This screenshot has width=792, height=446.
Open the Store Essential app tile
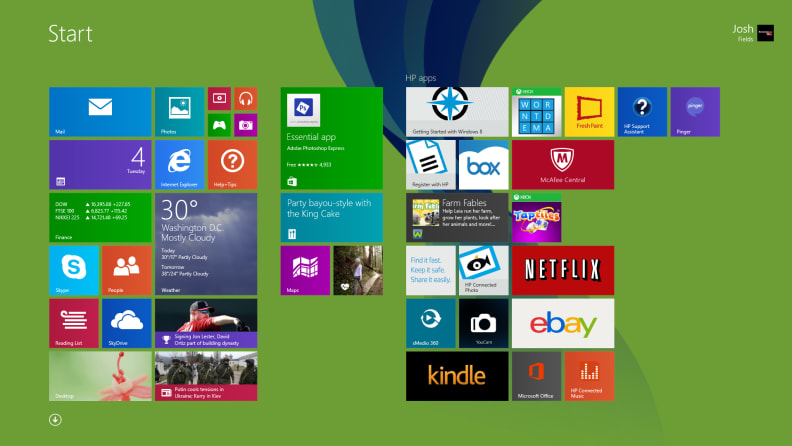[331, 138]
